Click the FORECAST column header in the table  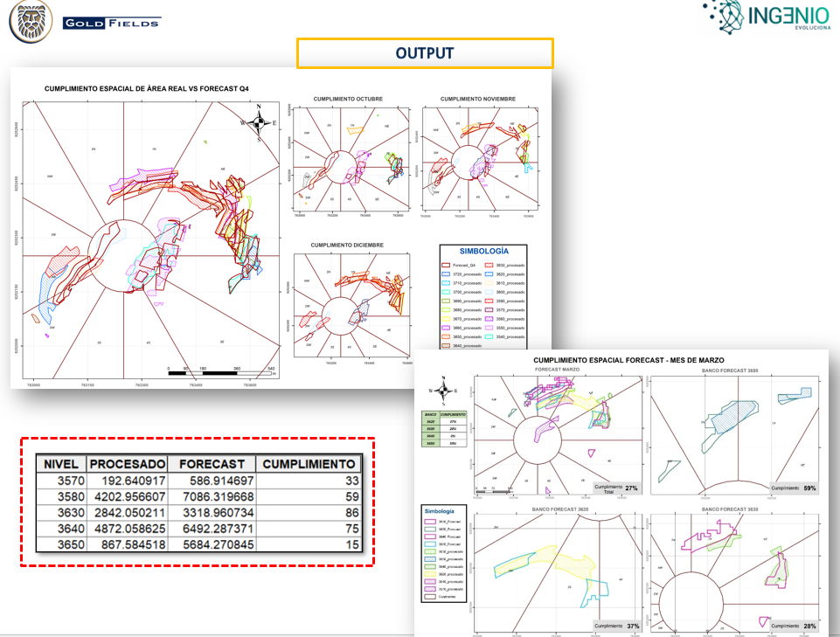point(212,464)
